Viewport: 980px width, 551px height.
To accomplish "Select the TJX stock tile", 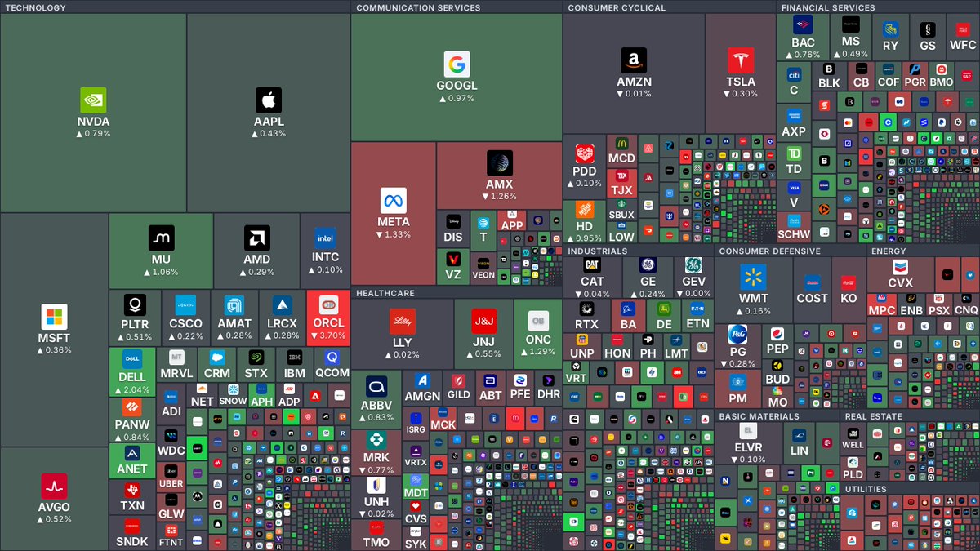I will coord(621,183).
